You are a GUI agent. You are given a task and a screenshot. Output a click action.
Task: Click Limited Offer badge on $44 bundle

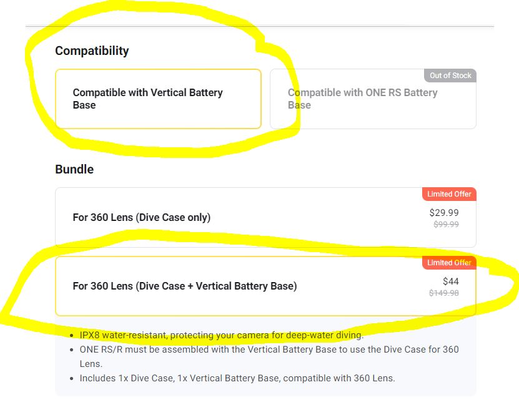449,263
